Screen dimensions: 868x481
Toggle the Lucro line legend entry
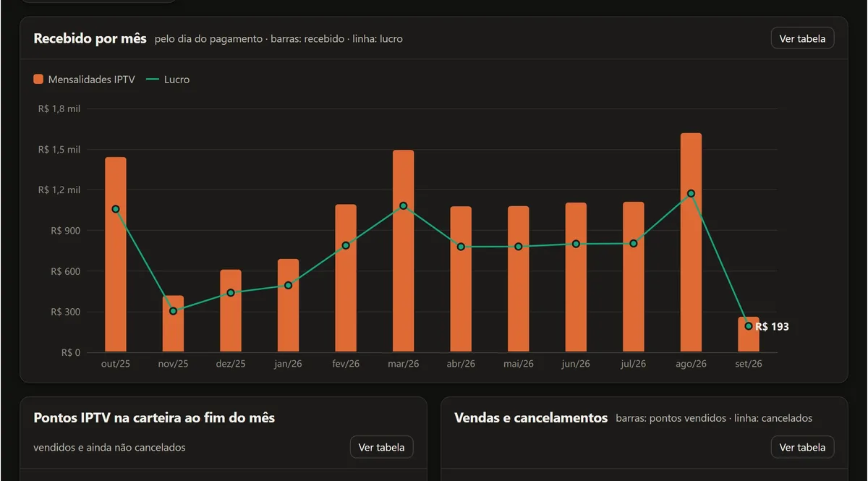click(168, 80)
